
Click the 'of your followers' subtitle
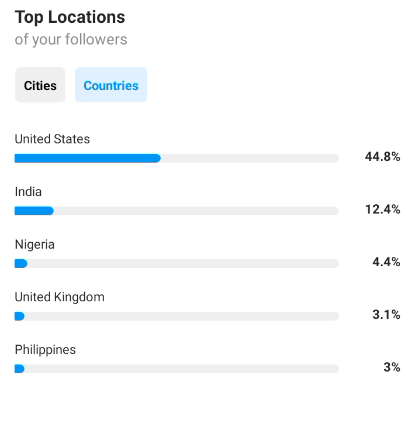click(71, 39)
